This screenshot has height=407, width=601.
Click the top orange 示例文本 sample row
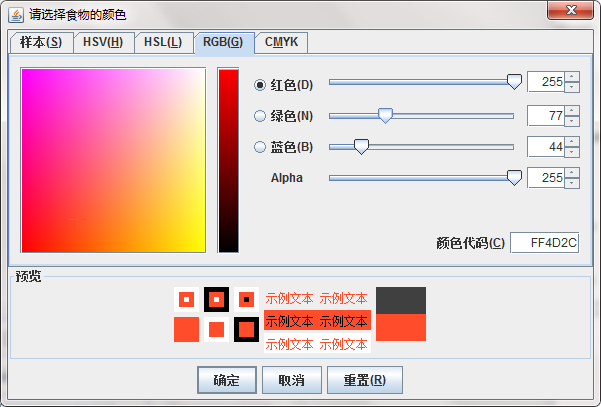[317, 298]
